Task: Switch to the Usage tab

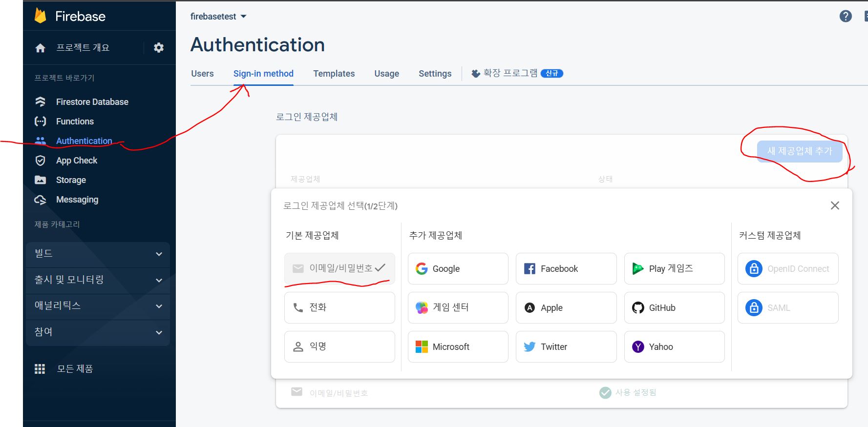Action: coord(387,74)
